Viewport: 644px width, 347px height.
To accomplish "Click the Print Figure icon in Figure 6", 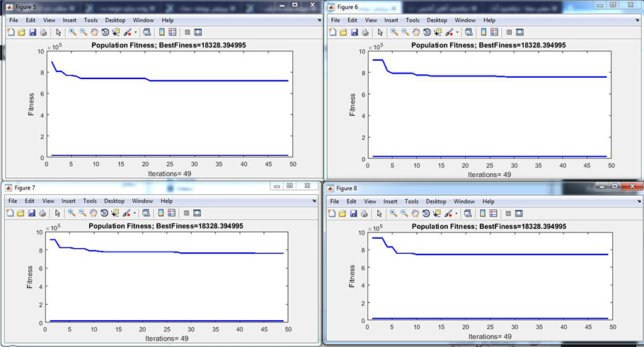I will 364,32.
